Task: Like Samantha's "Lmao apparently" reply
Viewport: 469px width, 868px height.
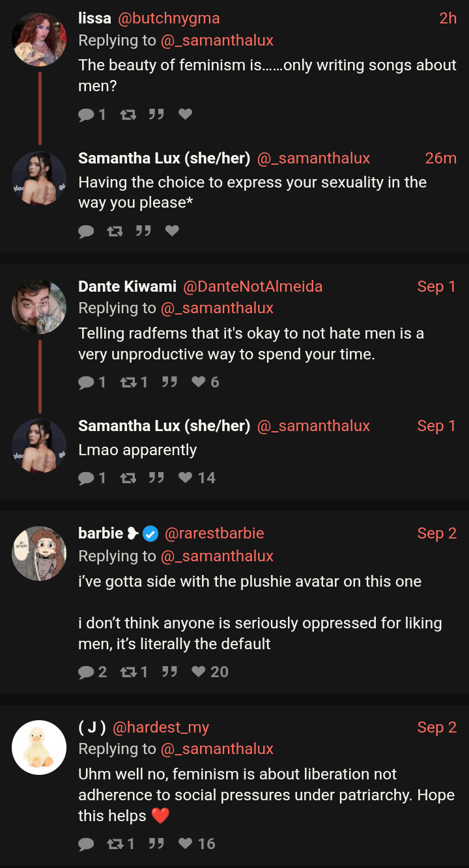Action: coord(186,478)
